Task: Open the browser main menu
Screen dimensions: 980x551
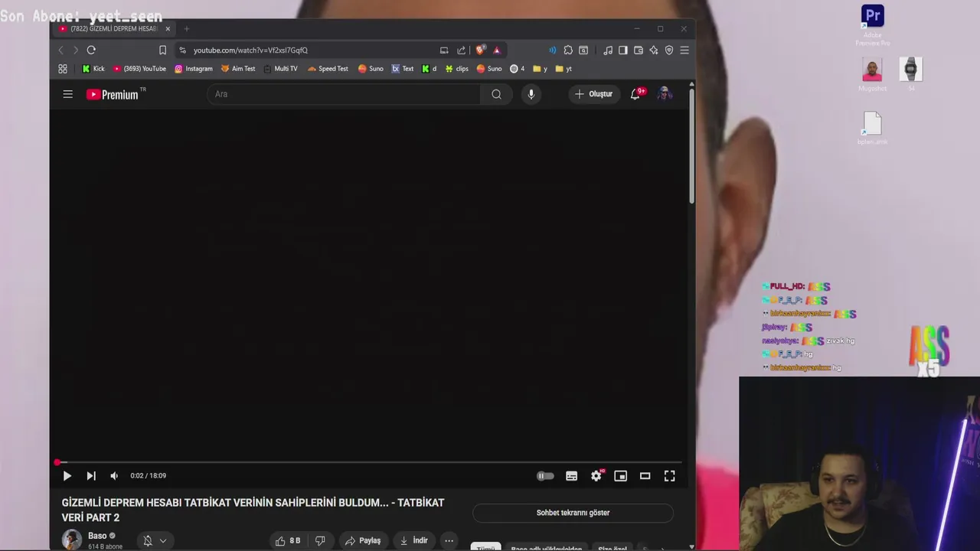Action: [684, 51]
